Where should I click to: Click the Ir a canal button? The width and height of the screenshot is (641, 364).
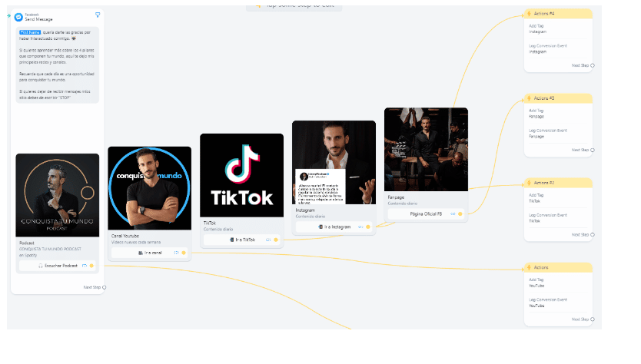pyautogui.click(x=150, y=253)
